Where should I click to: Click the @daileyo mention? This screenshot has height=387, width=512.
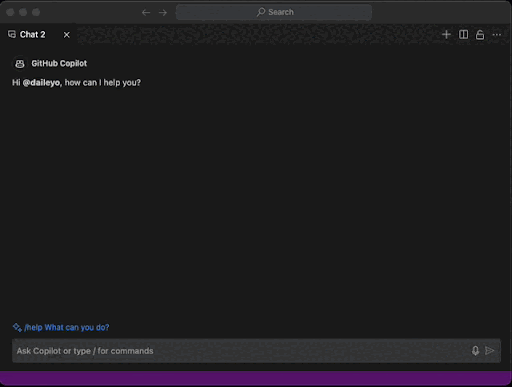[41, 83]
